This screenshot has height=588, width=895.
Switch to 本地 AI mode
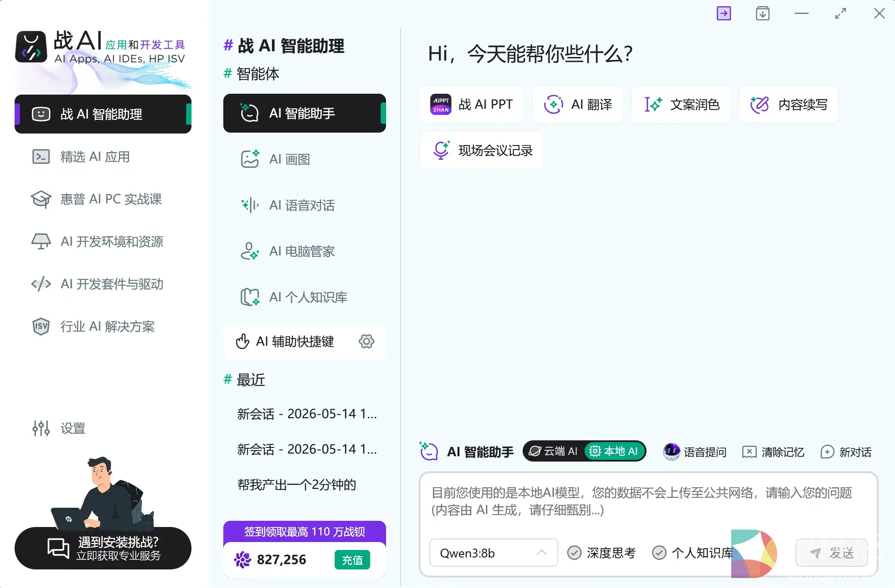coord(614,451)
